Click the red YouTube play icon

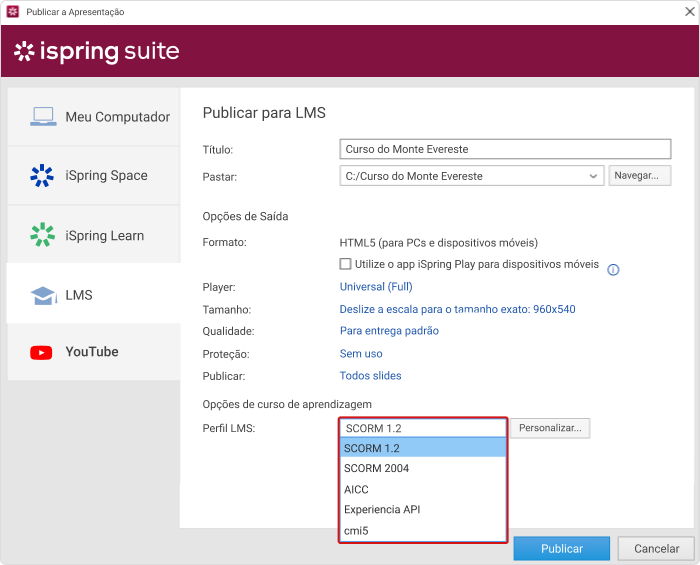(41, 353)
